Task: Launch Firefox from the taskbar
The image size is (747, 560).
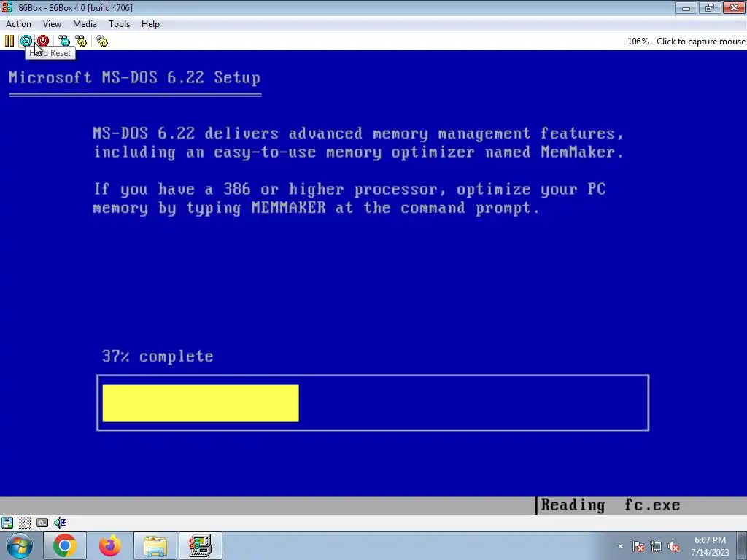Action: [109, 545]
